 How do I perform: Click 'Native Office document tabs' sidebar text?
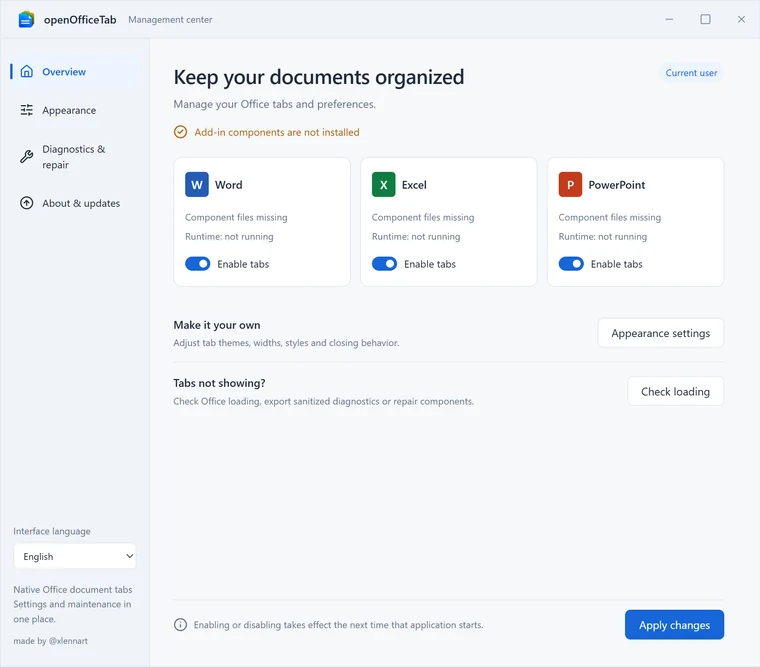tap(73, 589)
